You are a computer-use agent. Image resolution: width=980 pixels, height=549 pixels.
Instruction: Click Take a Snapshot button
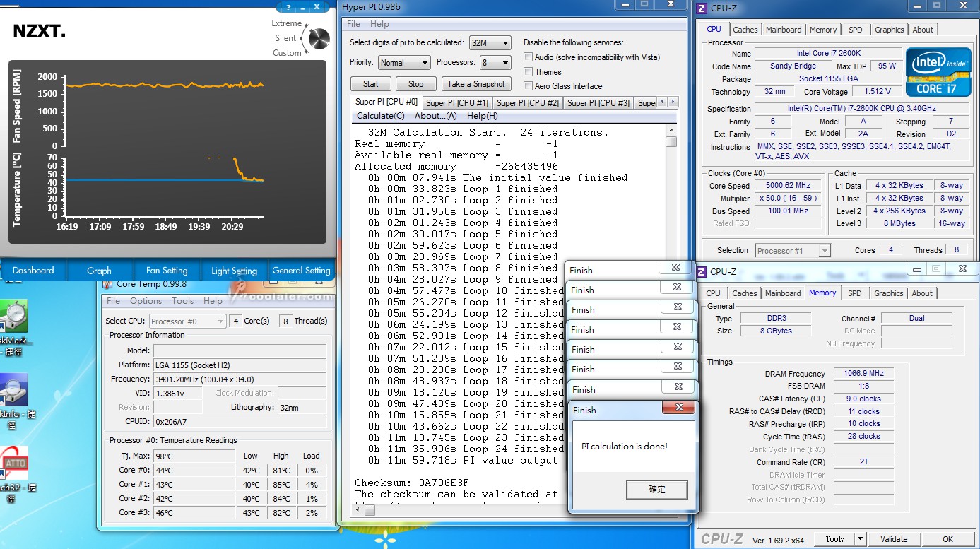pyautogui.click(x=476, y=83)
